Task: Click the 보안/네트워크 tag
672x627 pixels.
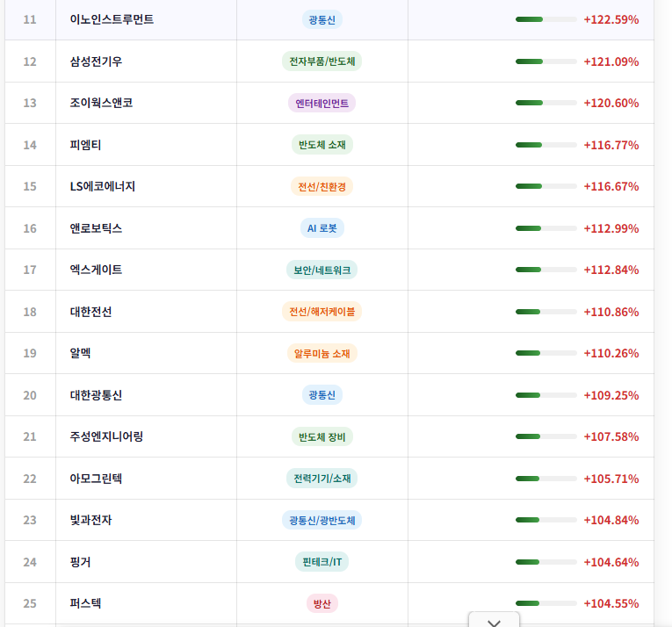Action: point(322,270)
